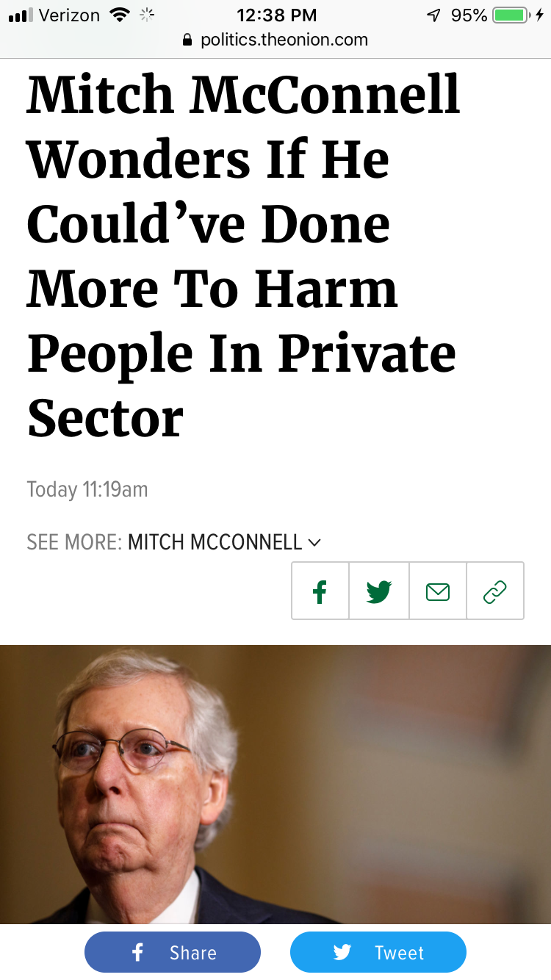Image resolution: width=551 pixels, height=980 pixels.
Task: Share article via Facebook icon in share row
Action: (320, 591)
